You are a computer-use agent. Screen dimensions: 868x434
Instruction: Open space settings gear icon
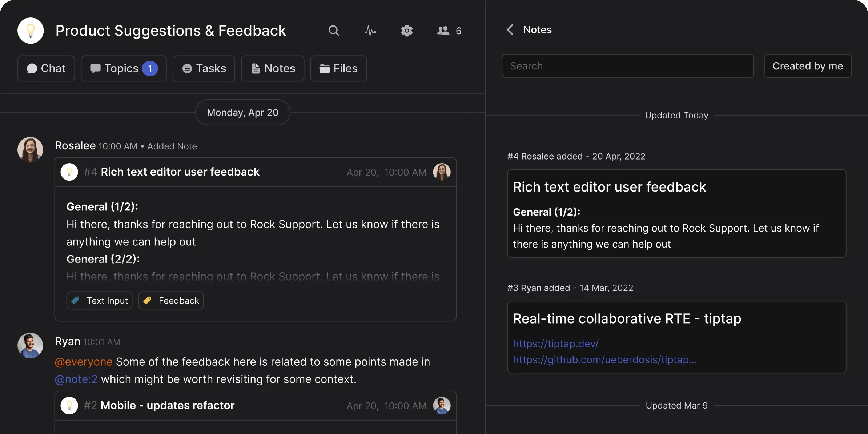pyautogui.click(x=407, y=31)
